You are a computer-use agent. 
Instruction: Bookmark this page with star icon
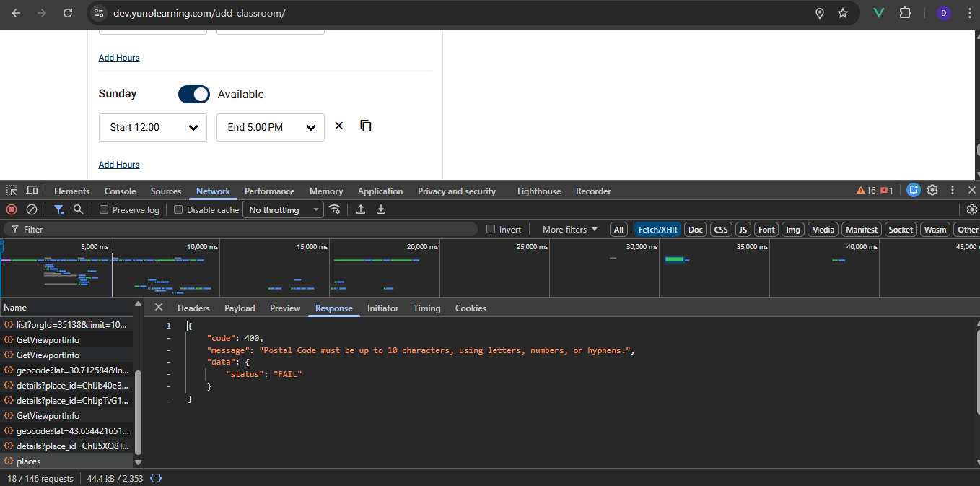[x=842, y=13]
